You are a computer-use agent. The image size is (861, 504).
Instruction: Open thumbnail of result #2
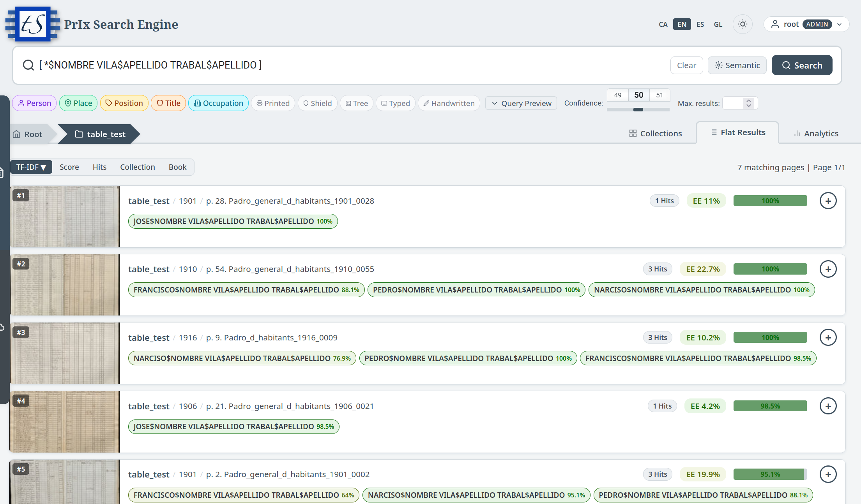tap(65, 285)
